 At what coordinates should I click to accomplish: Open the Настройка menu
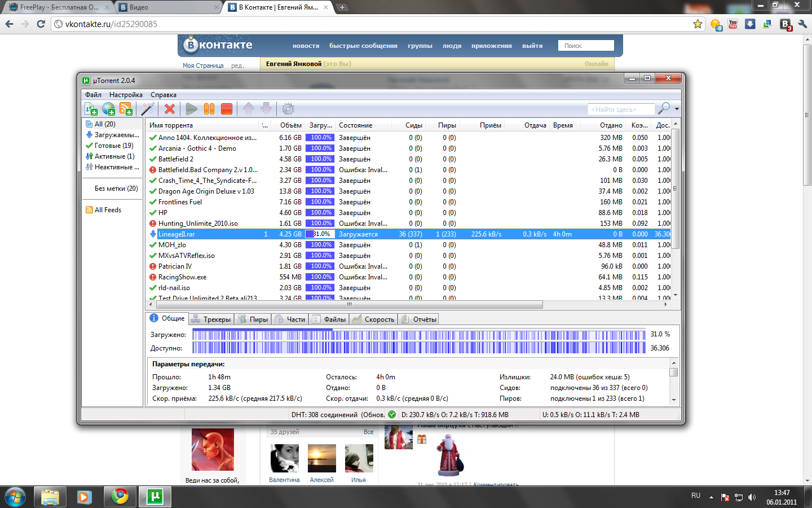[126, 95]
